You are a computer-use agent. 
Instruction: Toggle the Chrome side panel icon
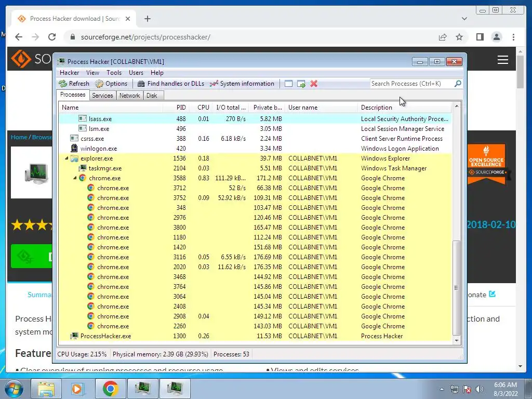click(480, 37)
